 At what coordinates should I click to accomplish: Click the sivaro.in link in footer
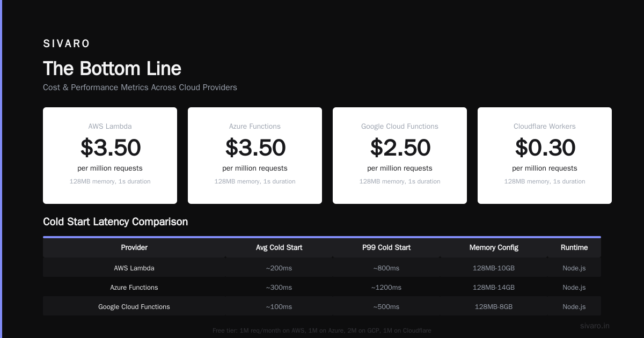[595, 326]
